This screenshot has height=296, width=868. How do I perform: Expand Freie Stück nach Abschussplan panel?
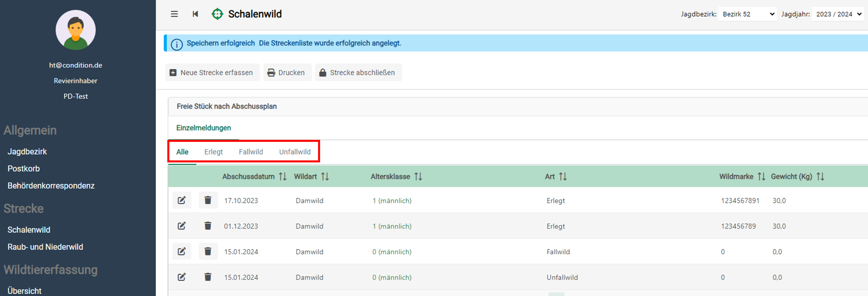click(226, 106)
